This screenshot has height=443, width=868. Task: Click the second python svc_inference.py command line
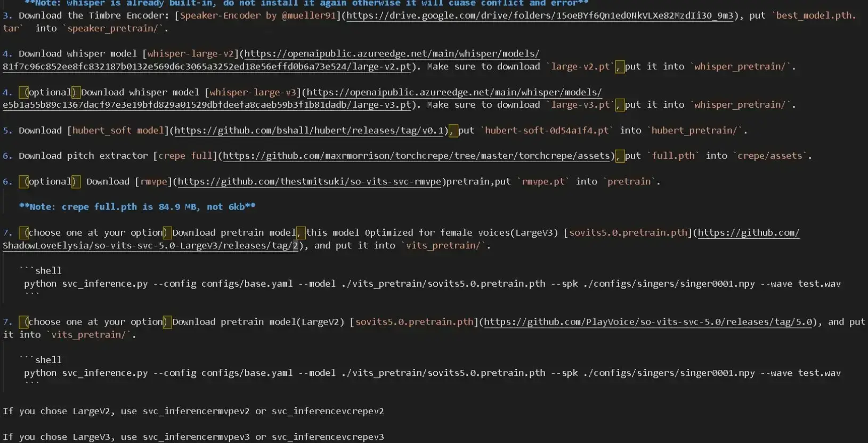(x=432, y=373)
